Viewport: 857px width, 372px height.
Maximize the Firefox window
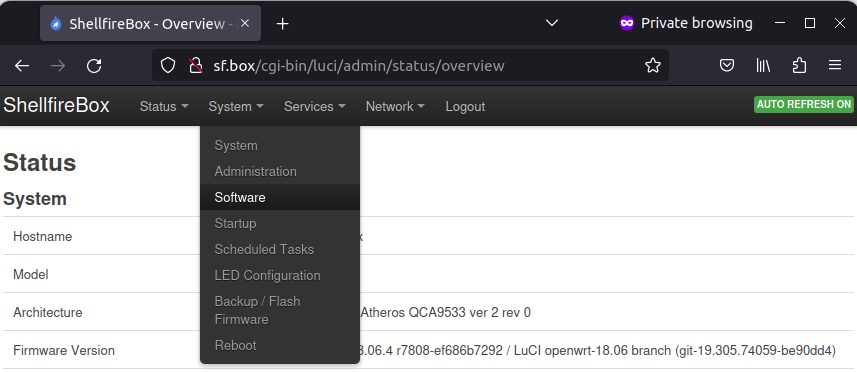click(x=810, y=23)
